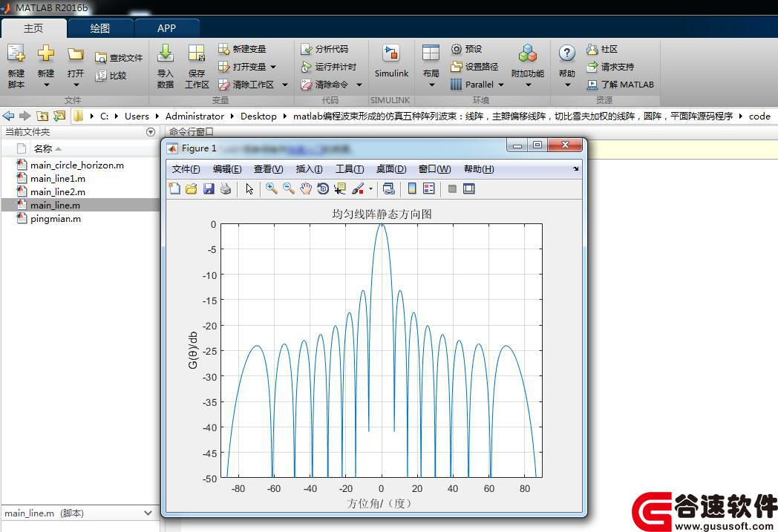This screenshot has height=532, width=778.
Task: Expand Clear Commands (清除命令) dropdown
Action: (x=359, y=85)
